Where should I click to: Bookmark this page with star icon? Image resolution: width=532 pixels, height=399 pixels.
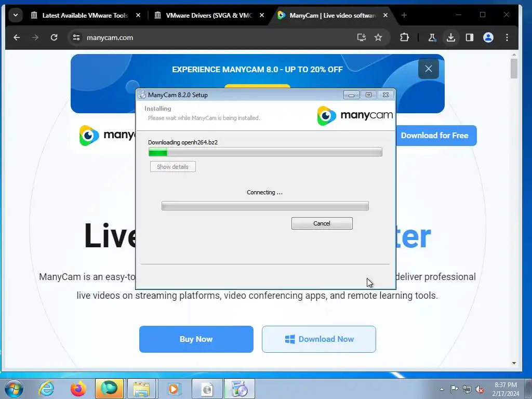point(378,37)
